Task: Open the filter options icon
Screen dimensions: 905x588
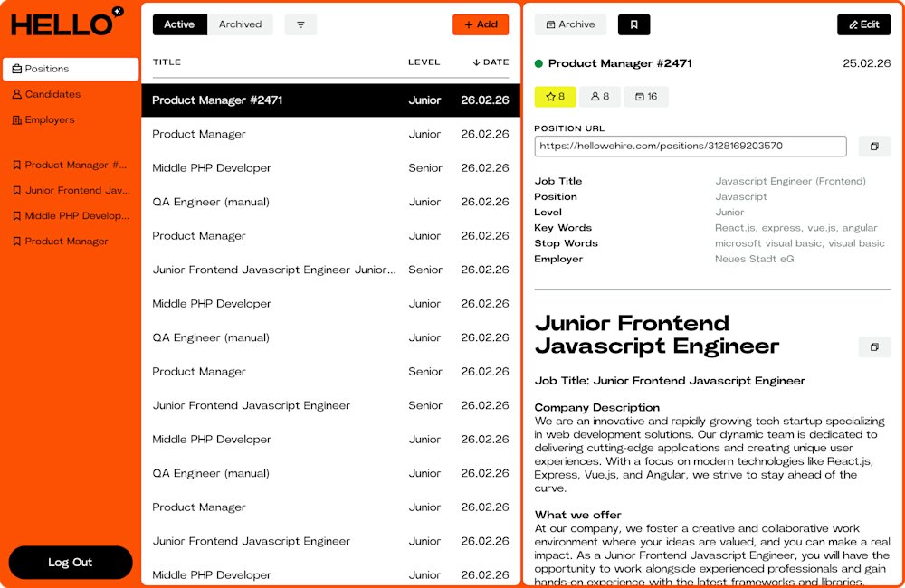Action: click(300, 24)
